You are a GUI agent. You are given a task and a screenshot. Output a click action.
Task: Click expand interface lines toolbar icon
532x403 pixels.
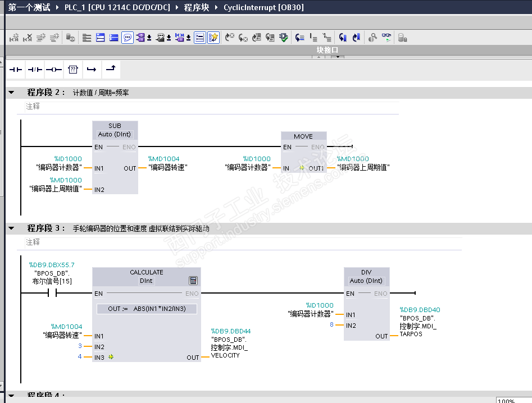[x=87, y=38]
